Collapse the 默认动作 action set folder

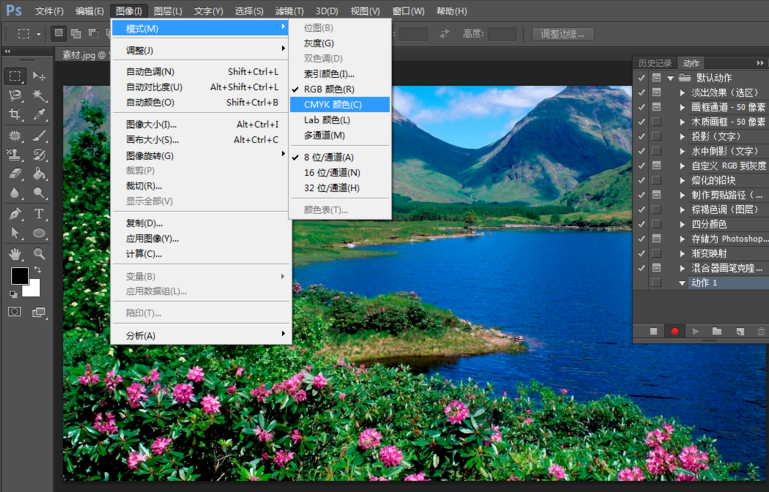pos(671,77)
